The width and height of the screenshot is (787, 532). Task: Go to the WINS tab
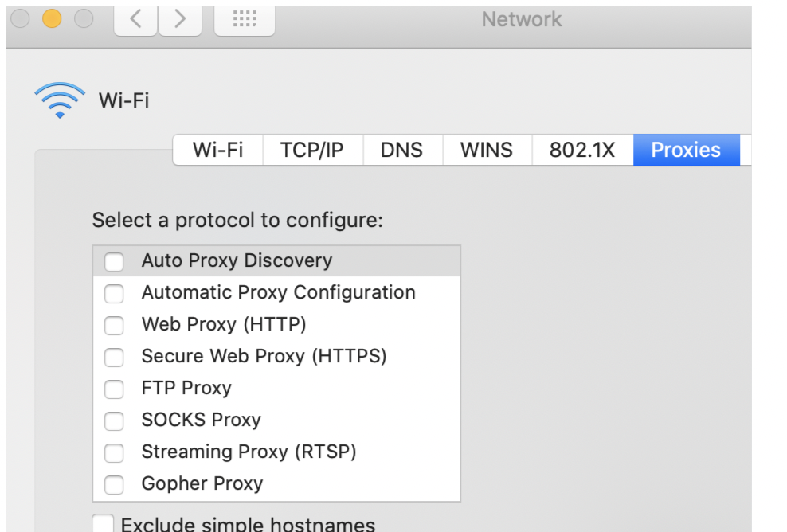[487, 150]
